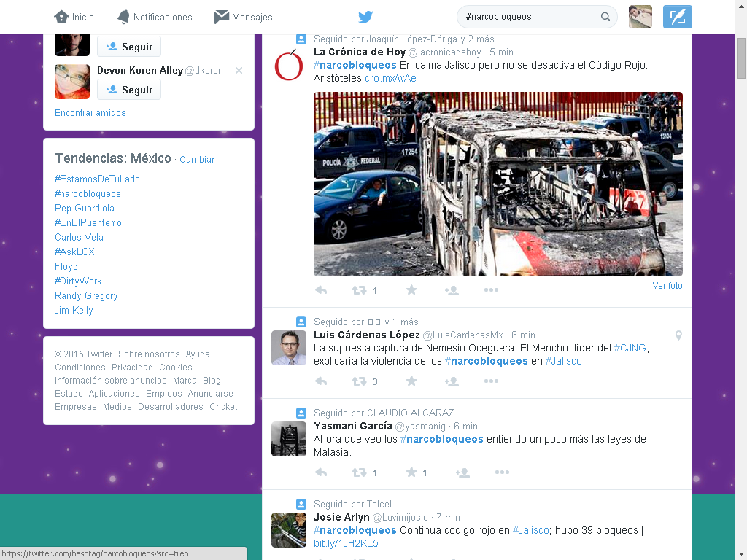
Task: Open Cricket footer link
Action: point(223,407)
